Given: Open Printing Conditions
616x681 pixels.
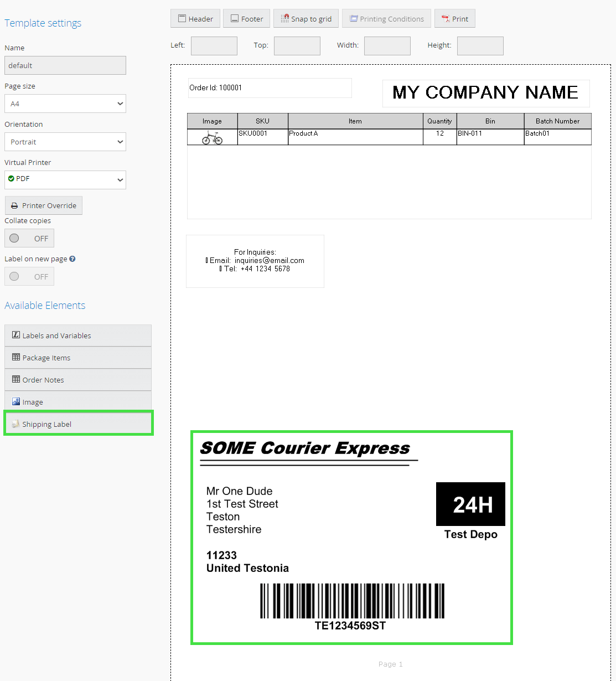Looking at the screenshot, I should point(386,19).
